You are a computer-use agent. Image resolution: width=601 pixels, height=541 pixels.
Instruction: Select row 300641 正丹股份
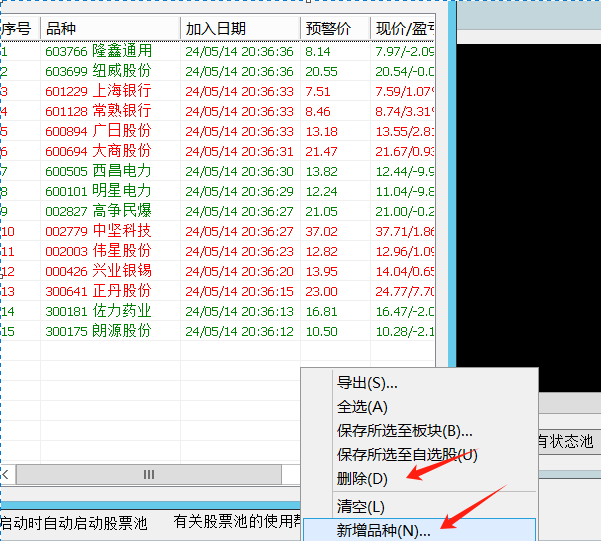217,291
